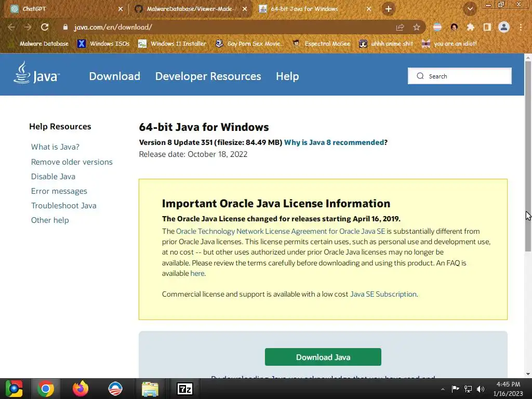Open the Espectral McGee bookmark
The height and width of the screenshot is (399, 532).
[x=321, y=44]
